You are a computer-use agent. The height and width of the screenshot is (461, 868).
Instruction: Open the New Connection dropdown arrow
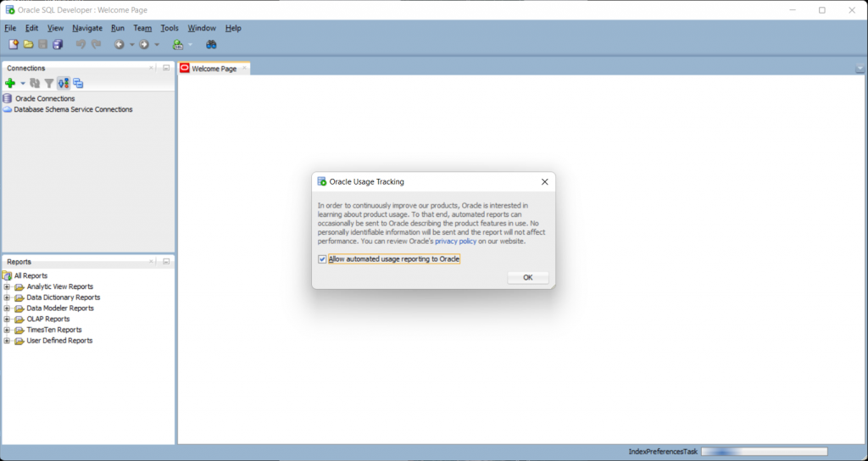click(23, 83)
